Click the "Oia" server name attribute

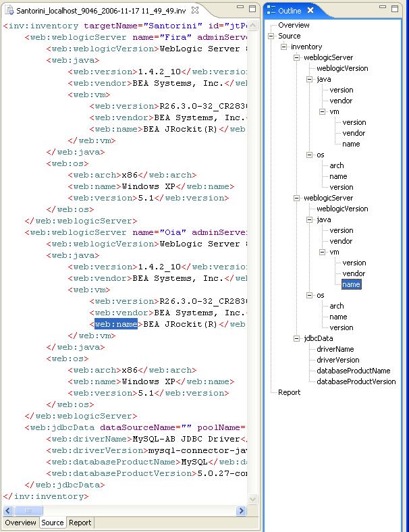[x=173, y=232]
